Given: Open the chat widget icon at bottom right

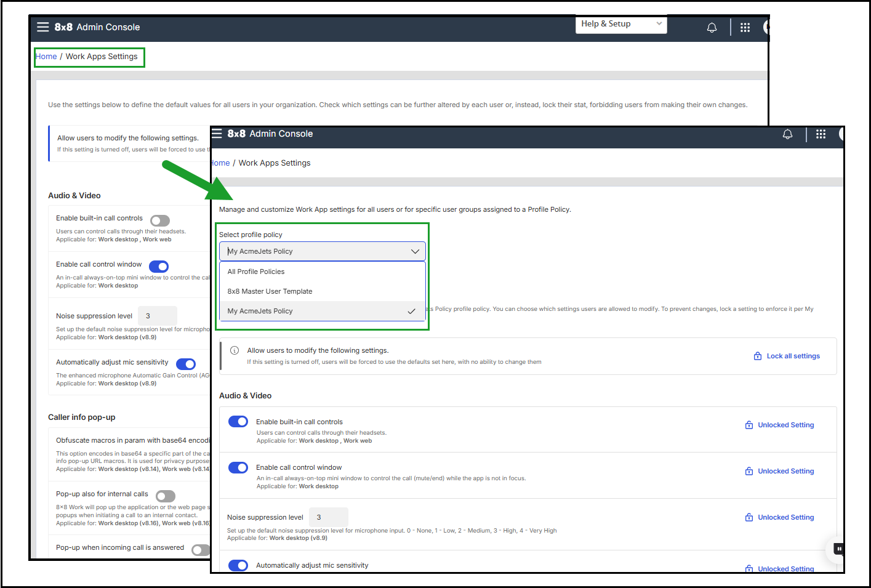Looking at the screenshot, I should (838, 548).
